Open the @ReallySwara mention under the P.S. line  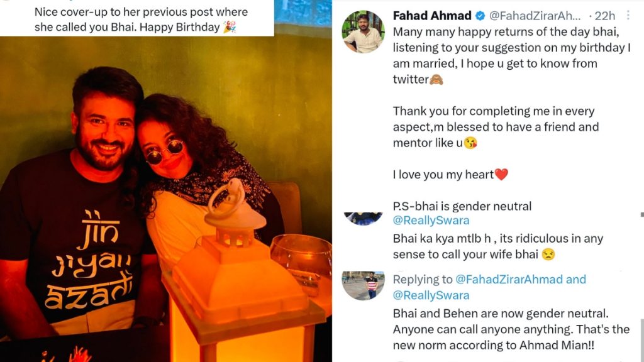pos(431,221)
